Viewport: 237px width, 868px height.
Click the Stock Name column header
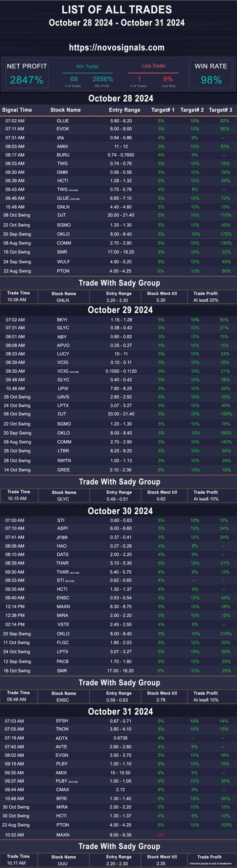[x=66, y=110]
